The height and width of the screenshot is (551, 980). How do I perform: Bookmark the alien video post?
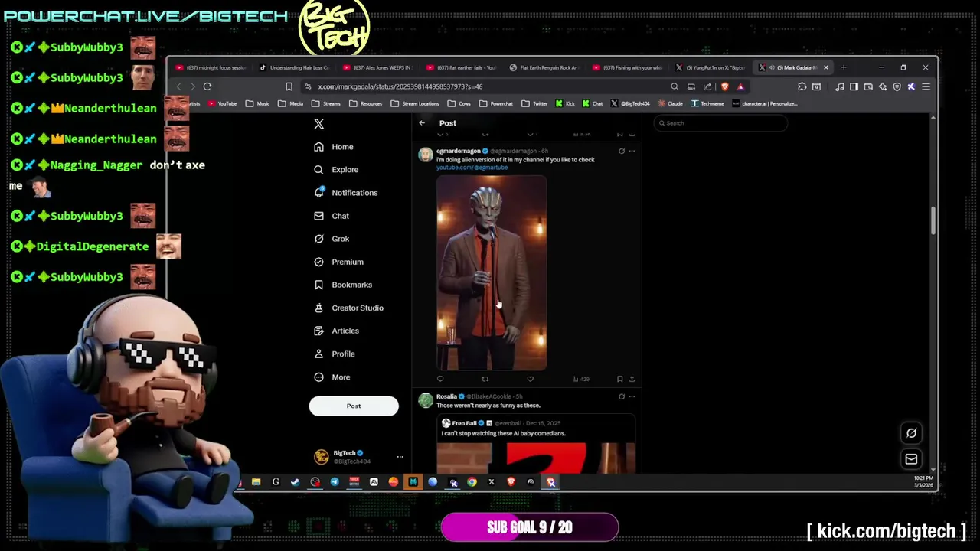(620, 379)
